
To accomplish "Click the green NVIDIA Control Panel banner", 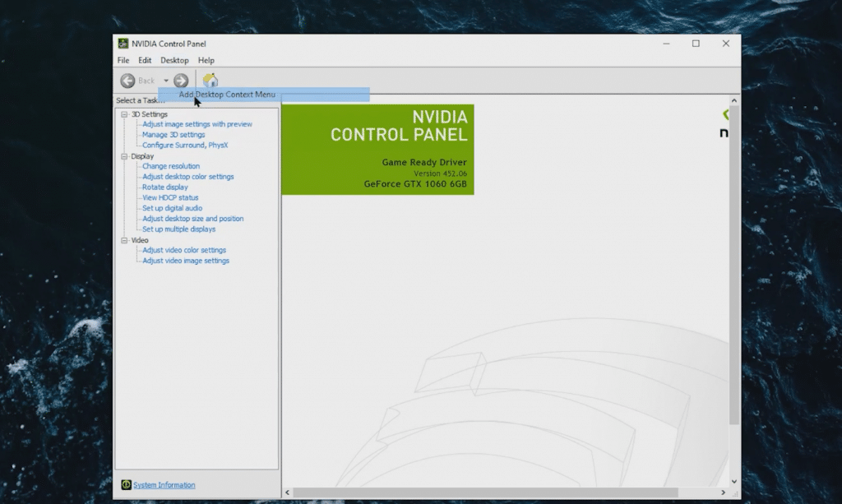I will click(x=379, y=148).
